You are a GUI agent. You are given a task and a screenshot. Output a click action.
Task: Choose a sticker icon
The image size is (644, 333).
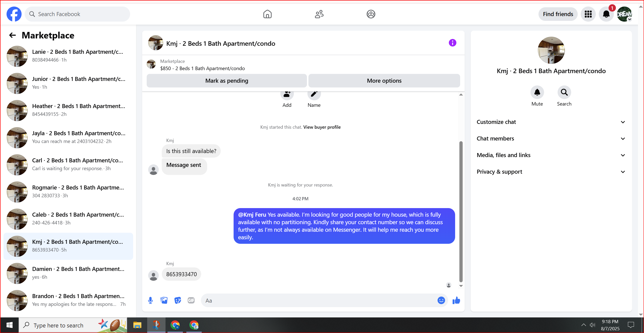coord(178,300)
